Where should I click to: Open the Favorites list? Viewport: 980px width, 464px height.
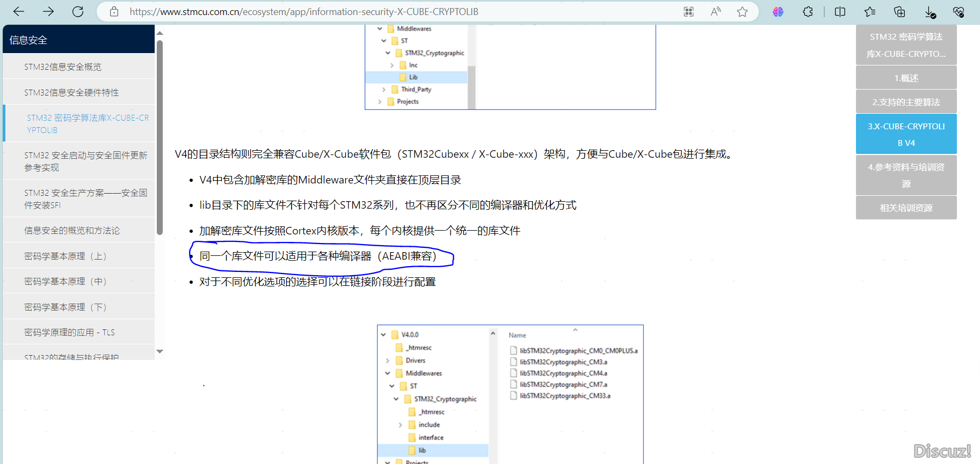(x=870, y=12)
